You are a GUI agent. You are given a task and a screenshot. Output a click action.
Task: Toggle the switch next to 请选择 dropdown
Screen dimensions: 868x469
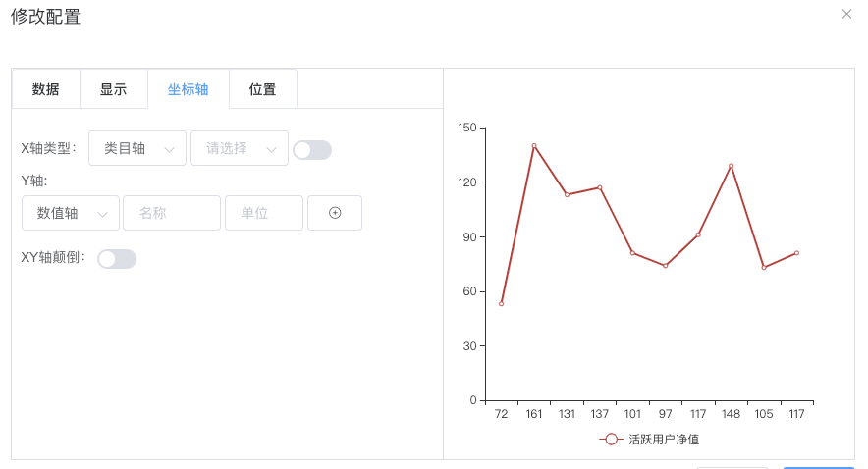point(312,150)
